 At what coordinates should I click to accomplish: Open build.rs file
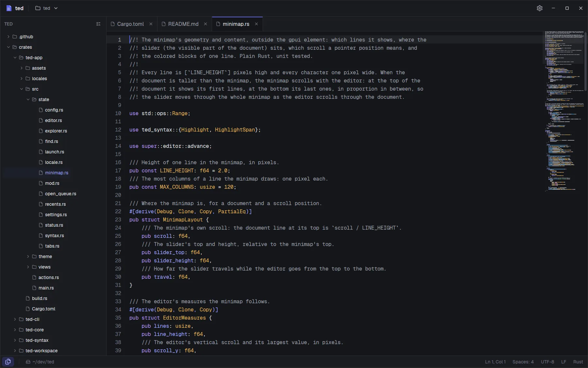click(x=54, y=298)
